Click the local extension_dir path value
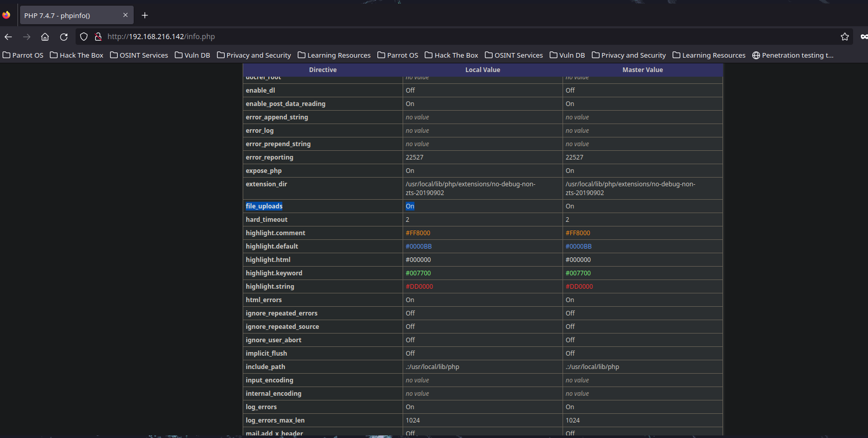This screenshot has width=868, height=438. [471, 188]
